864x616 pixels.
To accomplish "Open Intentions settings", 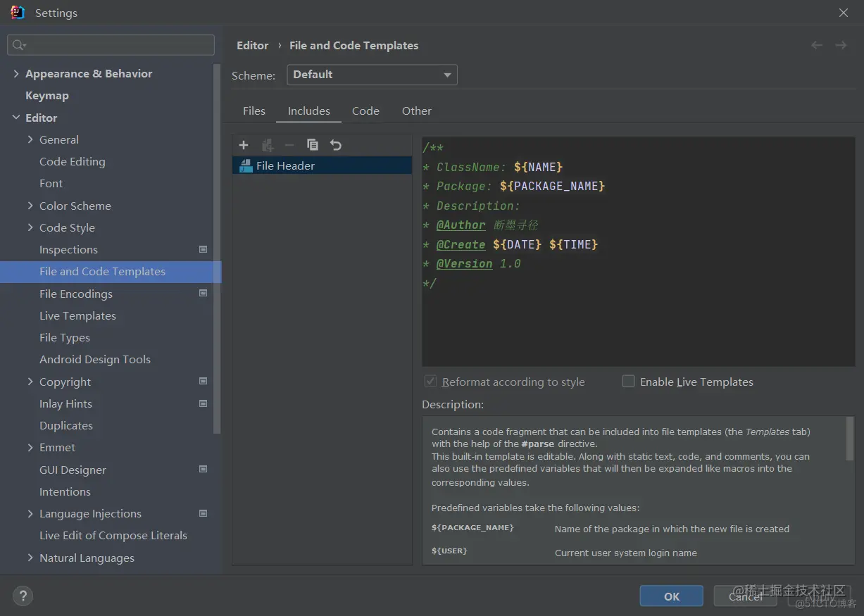I will 65,491.
